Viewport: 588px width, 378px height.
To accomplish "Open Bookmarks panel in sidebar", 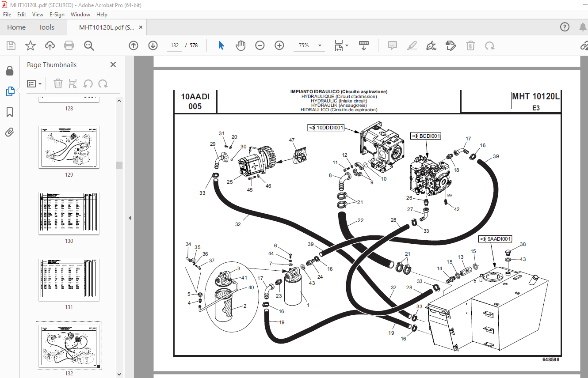I will (10, 112).
